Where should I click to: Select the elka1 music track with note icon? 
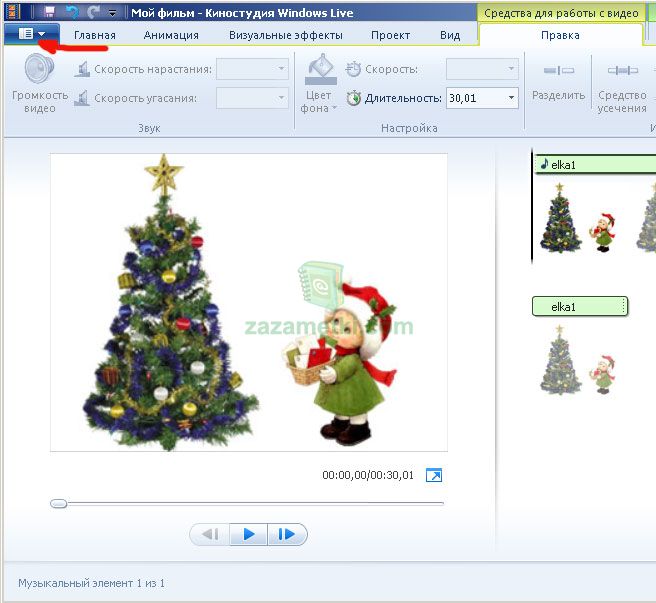[595, 164]
